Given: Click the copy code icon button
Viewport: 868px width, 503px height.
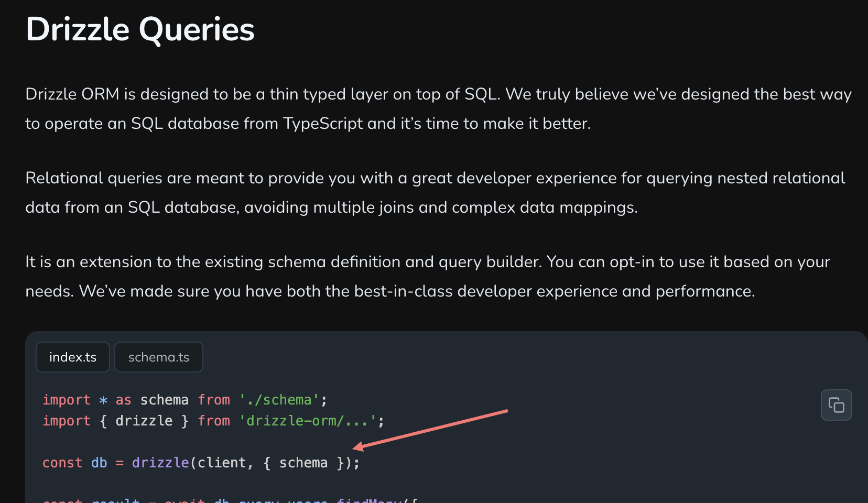Looking at the screenshot, I should tap(836, 405).
